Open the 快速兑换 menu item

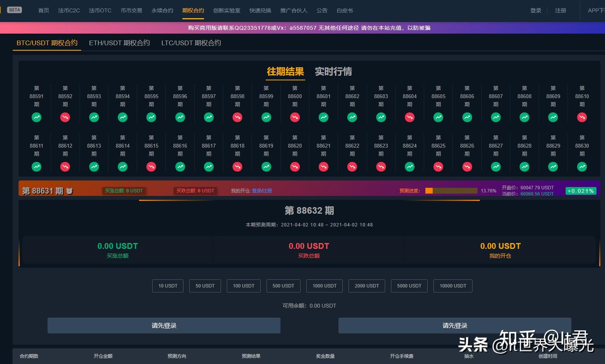click(260, 10)
